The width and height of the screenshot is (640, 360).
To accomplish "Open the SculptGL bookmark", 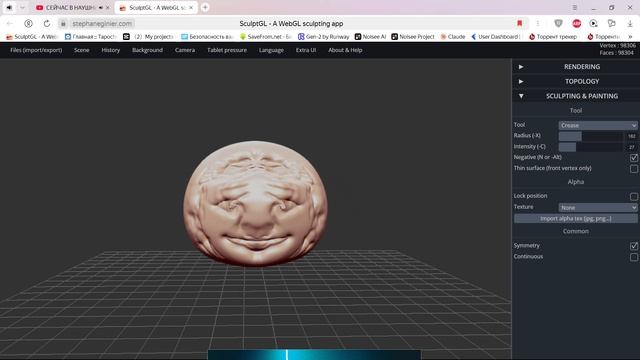I will [32, 37].
